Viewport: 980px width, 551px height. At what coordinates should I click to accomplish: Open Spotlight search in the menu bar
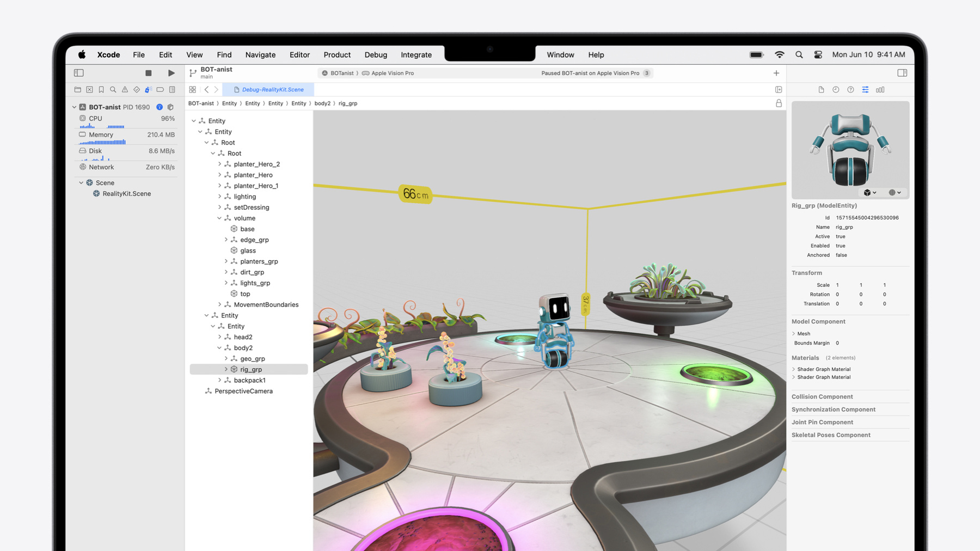click(x=799, y=55)
